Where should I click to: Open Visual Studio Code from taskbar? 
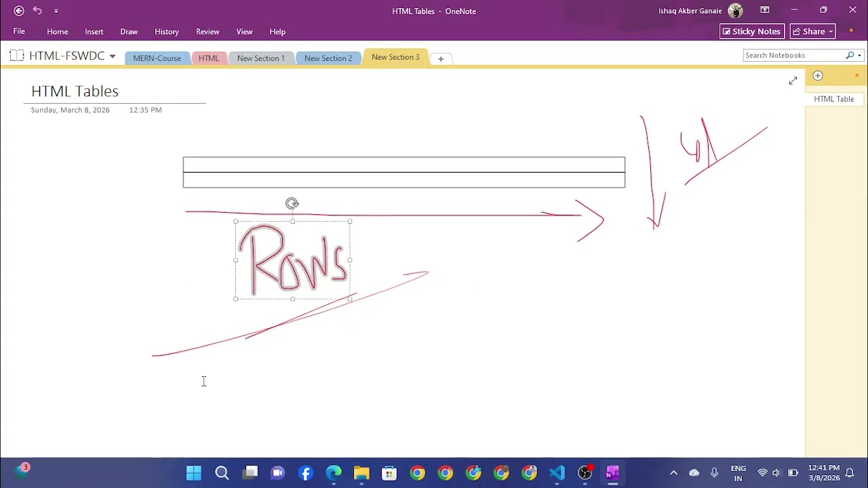coord(557,473)
